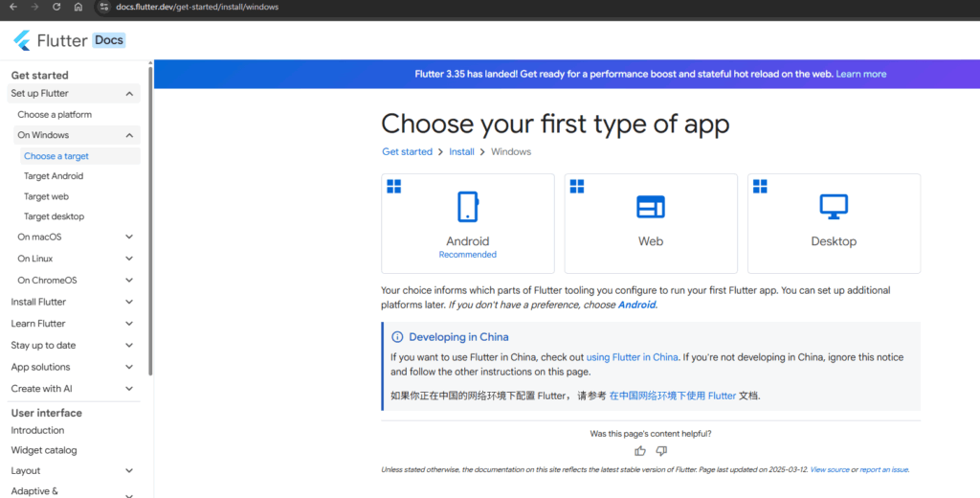Open Target Android in the sidebar

(x=54, y=176)
